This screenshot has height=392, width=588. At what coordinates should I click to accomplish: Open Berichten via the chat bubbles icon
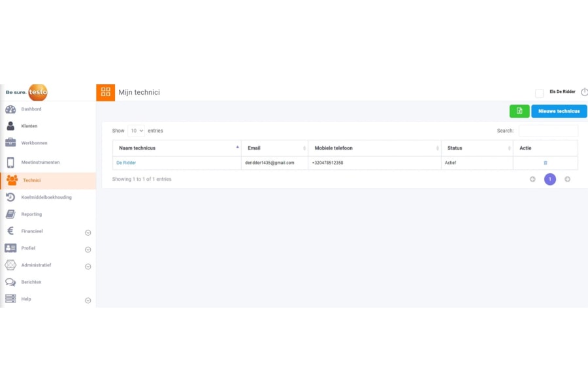point(10,282)
